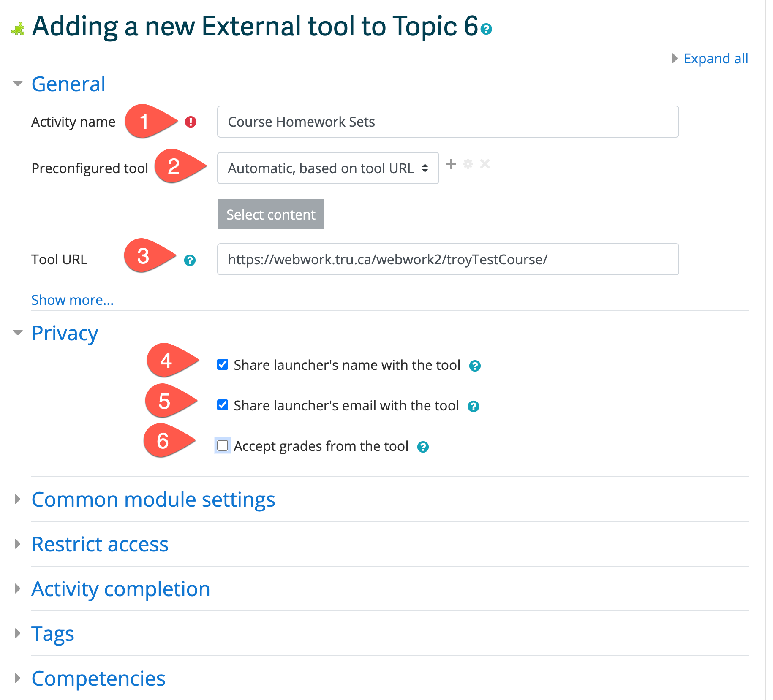Click the gear icon beside Preconfigured tool
The width and height of the screenshot is (773, 700).
tap(468, 164)
